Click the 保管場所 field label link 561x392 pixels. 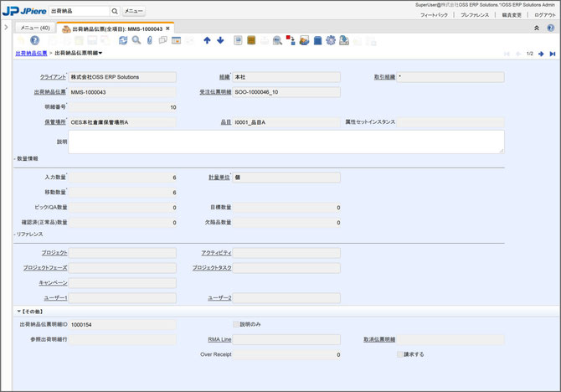pos(55,122)
